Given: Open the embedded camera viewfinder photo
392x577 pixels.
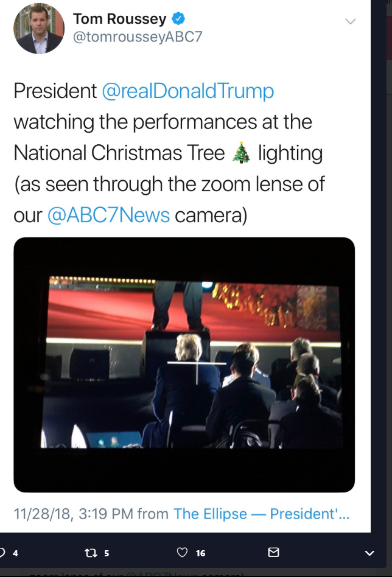Looking at the screenshot, I should pos(184,364).
